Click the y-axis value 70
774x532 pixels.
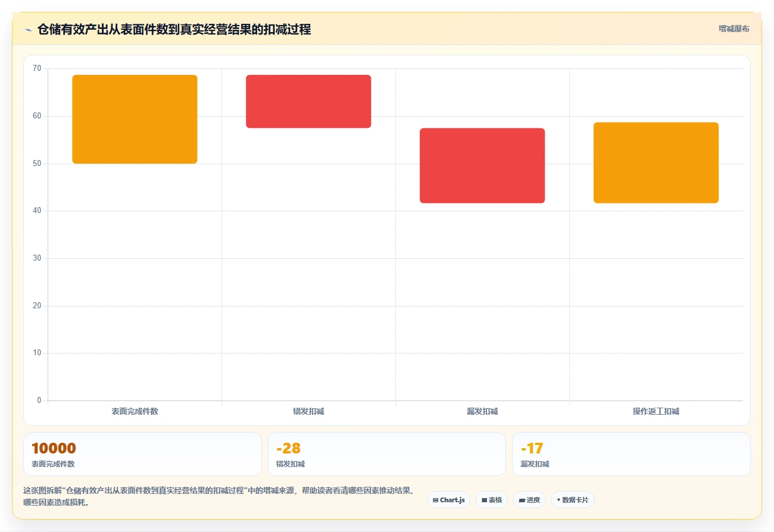37,68
